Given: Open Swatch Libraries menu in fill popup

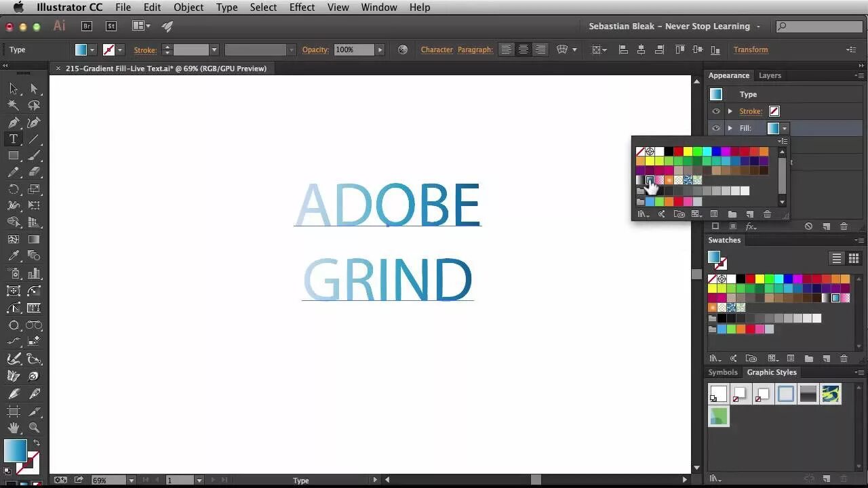Looking at the screenshot, I should (642, 214).
